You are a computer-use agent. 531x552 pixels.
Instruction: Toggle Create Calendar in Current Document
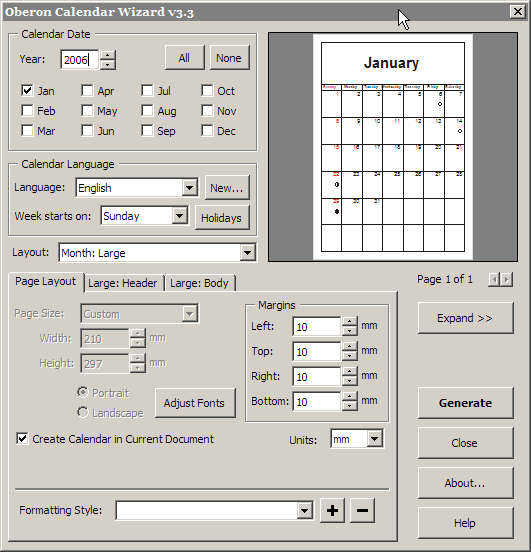point(22,439)
